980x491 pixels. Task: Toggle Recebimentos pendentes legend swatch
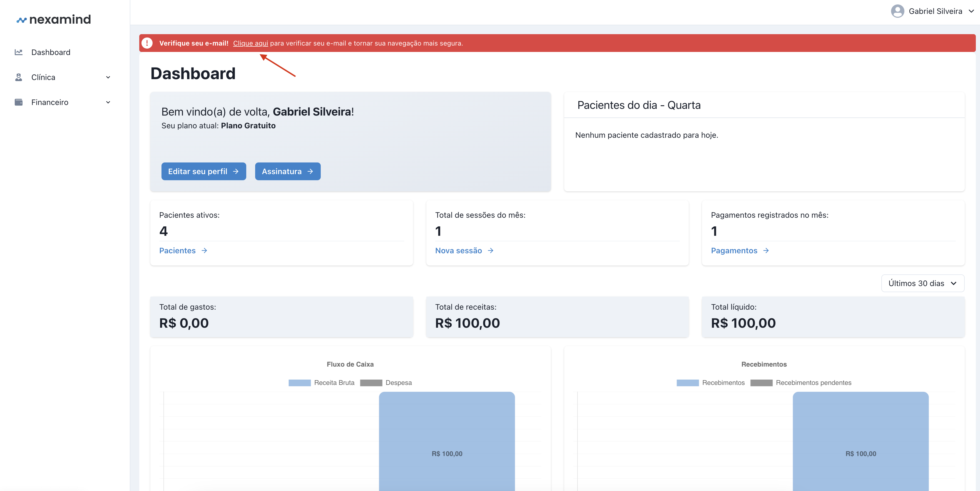point(761,383)
